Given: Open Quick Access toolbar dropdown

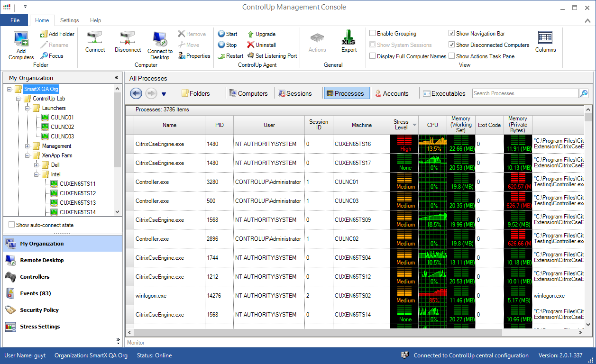Looking at the screenshot, I should [25, 7].
